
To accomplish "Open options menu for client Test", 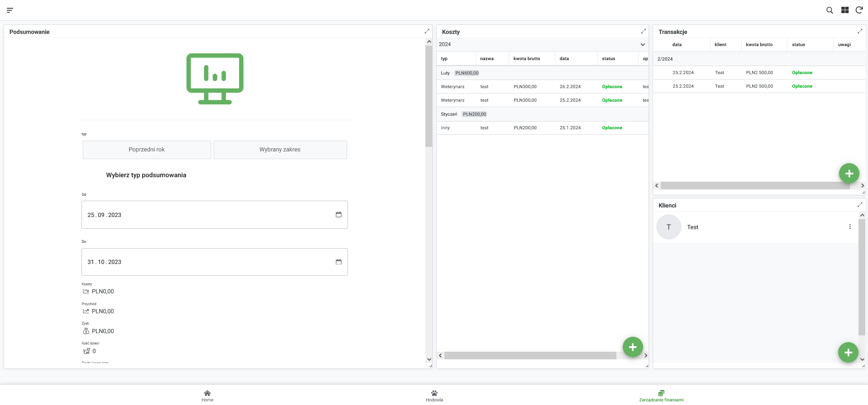I will pyautogui.click(x=849, y=227).
